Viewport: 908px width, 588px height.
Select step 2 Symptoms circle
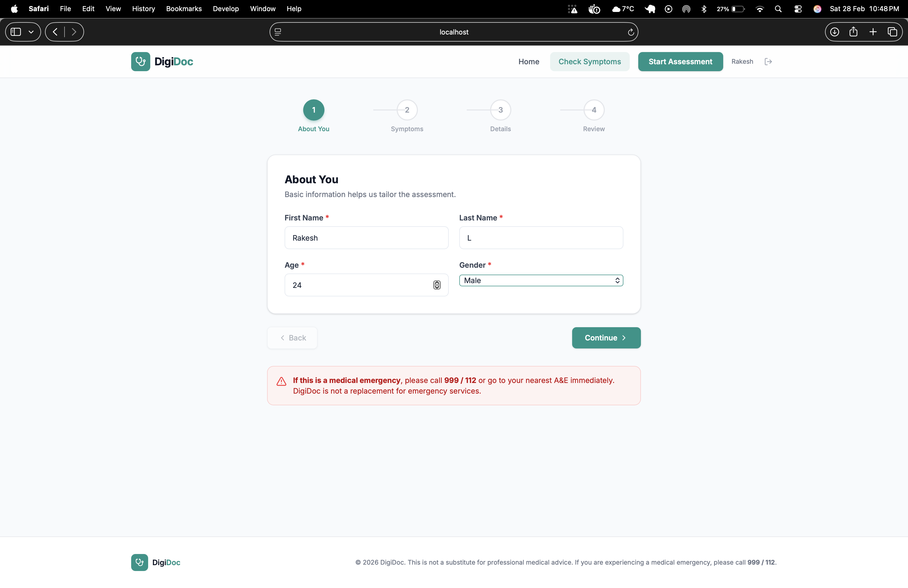(407, 110)
